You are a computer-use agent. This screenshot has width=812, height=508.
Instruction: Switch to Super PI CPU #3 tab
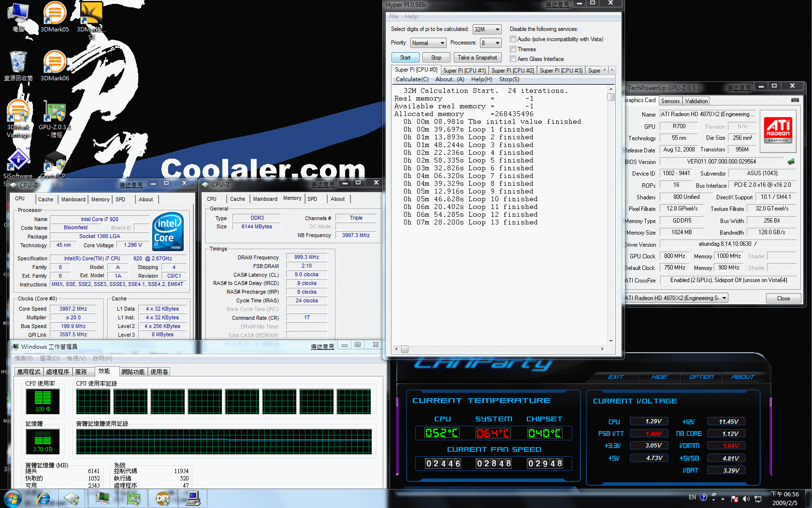pos(561,71)
